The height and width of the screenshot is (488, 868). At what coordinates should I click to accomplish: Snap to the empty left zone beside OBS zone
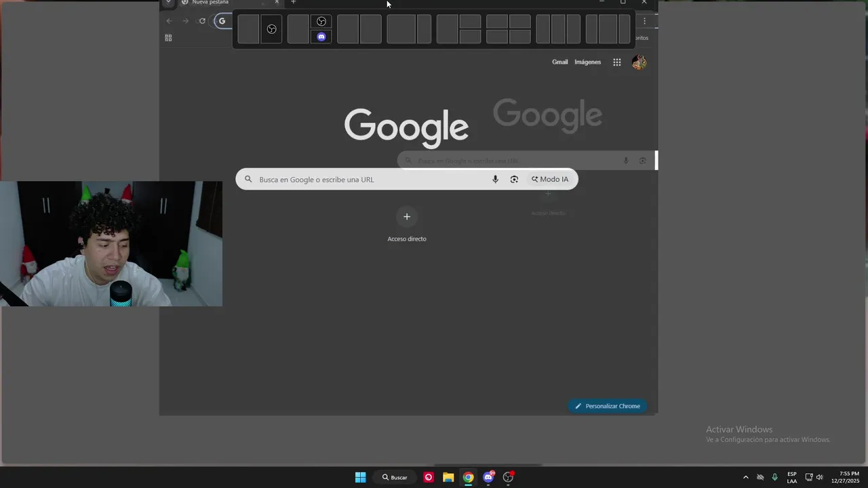click(248, 29)
